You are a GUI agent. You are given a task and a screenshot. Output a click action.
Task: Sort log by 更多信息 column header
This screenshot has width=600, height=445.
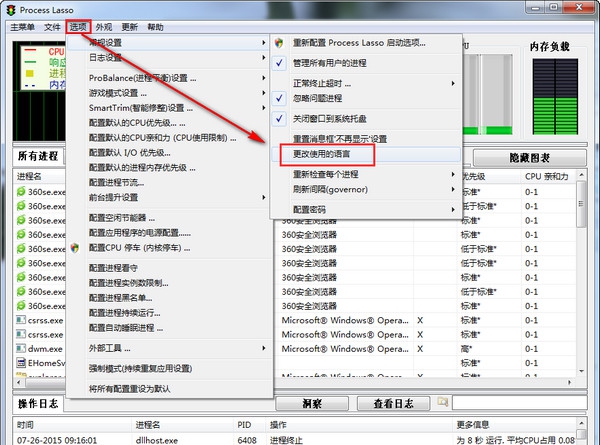514,425
